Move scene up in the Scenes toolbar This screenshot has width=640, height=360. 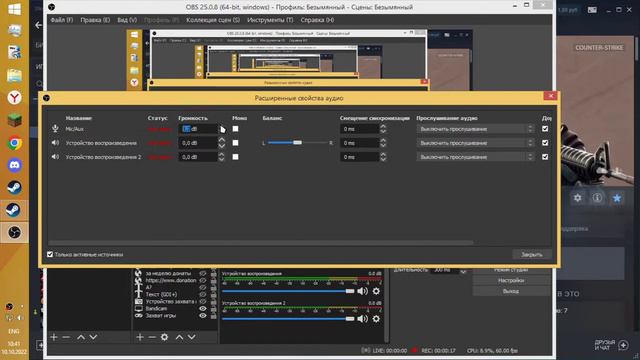click(x=81, y=337)
